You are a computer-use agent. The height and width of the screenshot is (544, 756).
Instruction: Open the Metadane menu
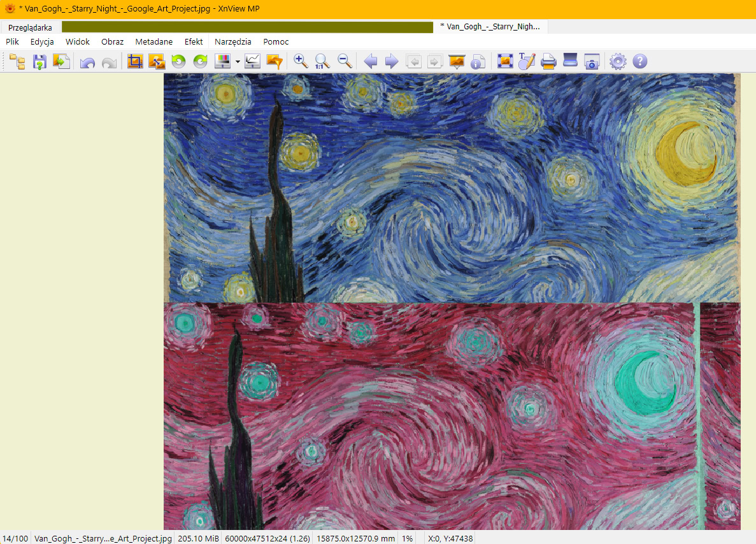[x=153, y=42]
